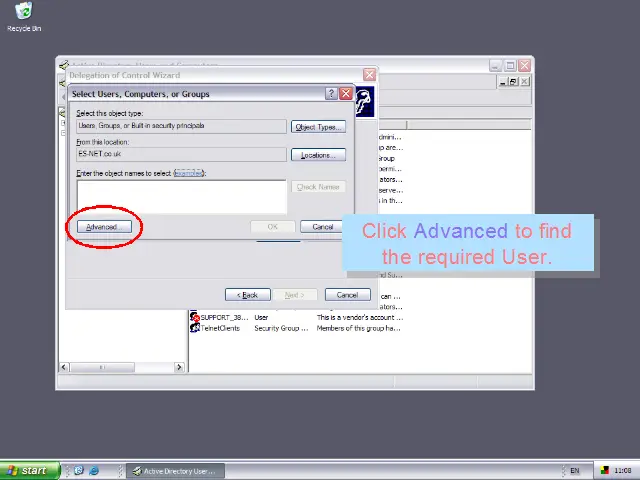This screenshot has width=640, height=480.
Task: Click the Back button in wizard
Action: point(248,295)
